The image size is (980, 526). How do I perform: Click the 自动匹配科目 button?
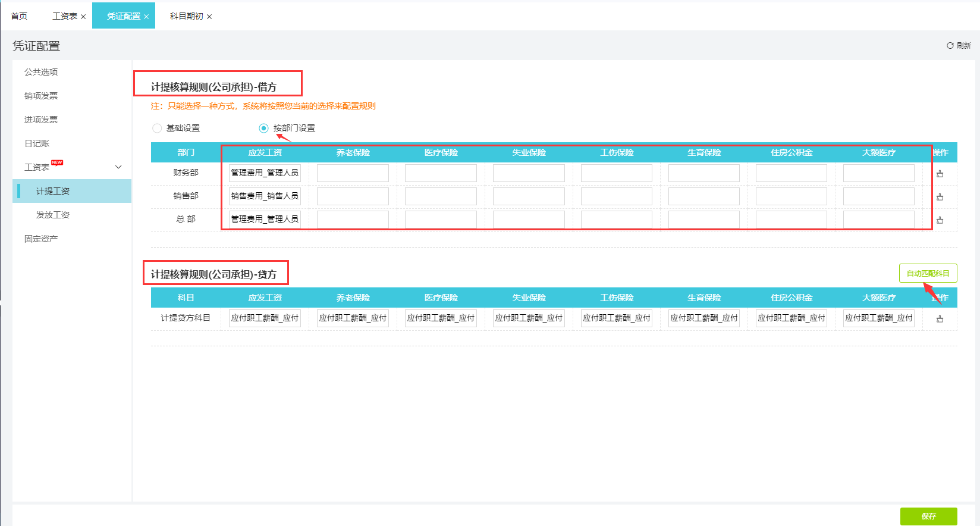tap(928, 273)
